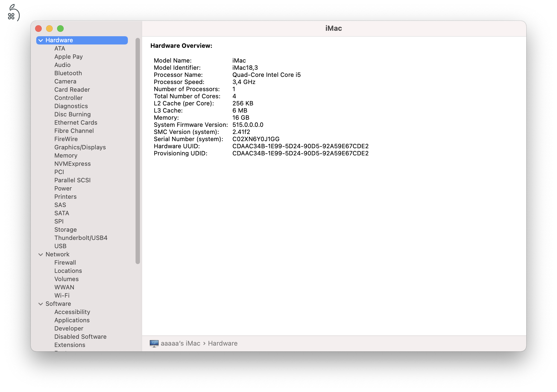Click the iMac icon in the breadcrumb bar
The image size is (557, 392).
point(154,343)
